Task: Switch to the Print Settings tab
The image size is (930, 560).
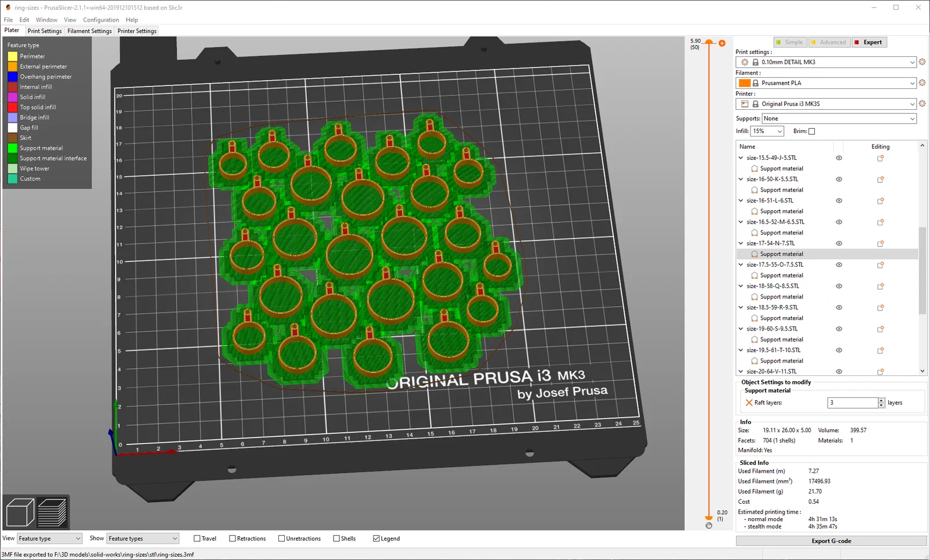Action: [44, 31]
